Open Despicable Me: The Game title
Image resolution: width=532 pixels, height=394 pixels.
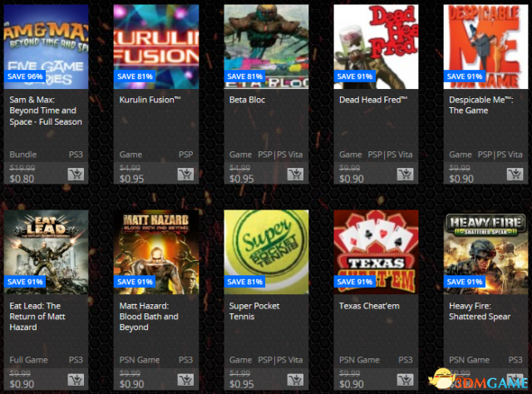click(x=481, y=106)
